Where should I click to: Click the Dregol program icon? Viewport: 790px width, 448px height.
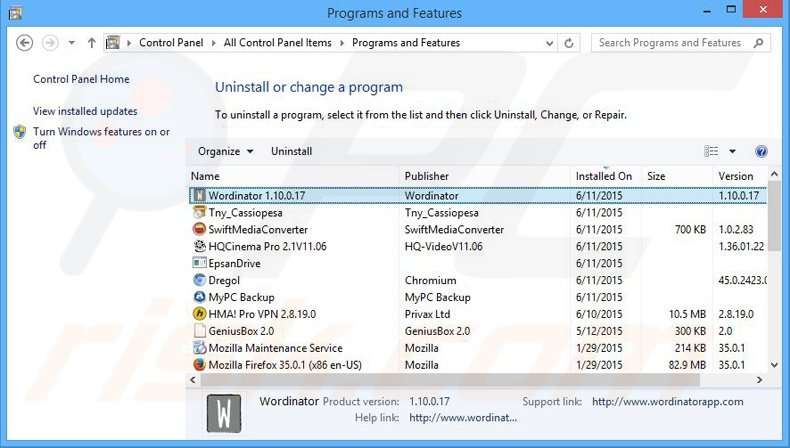(199, 280)
